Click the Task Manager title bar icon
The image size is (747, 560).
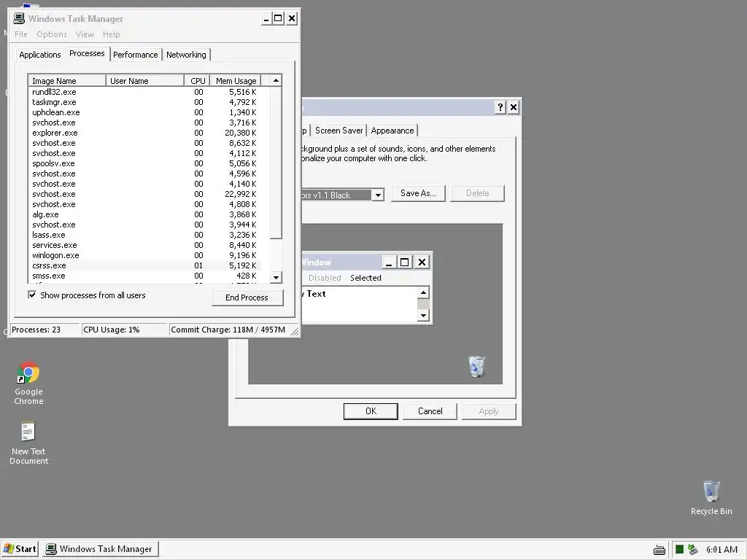(x=19, y=18)
